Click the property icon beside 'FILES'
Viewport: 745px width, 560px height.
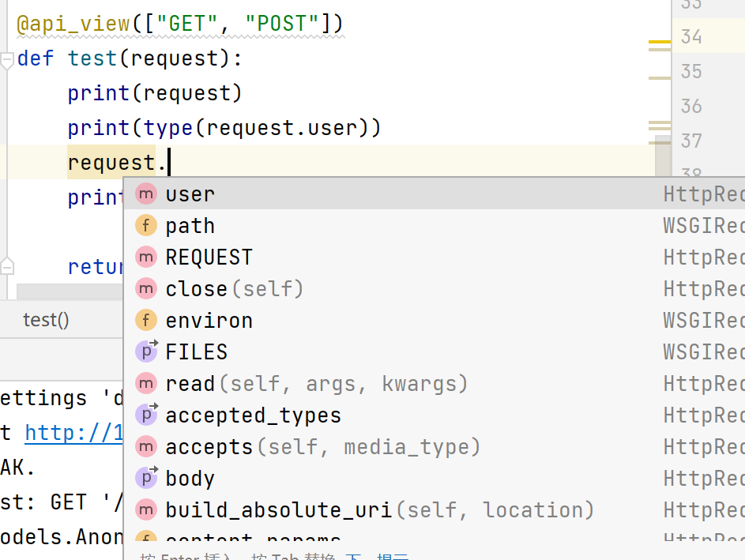[x=146, y=352]
